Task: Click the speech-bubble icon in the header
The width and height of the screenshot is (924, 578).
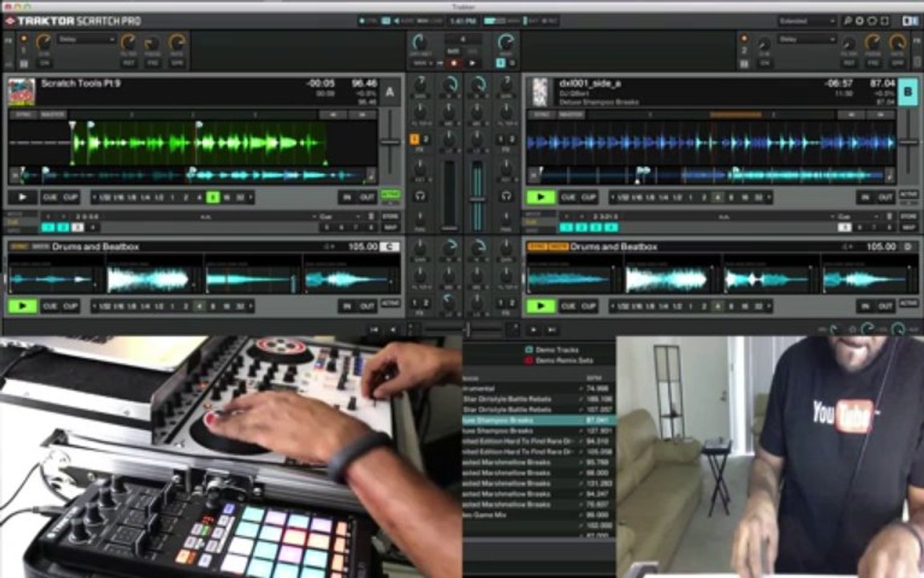Action: click(872, 21)
